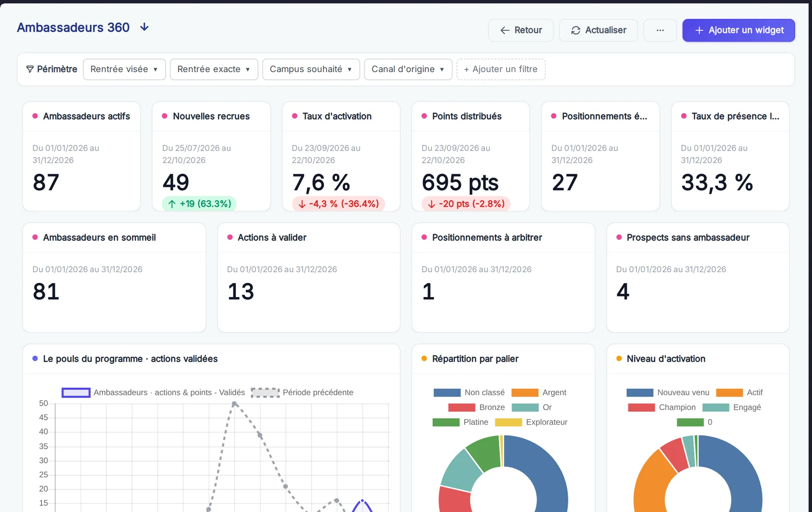The width and height of the screenshot is (812, 512).
Task: Click Ajouter un filtre
Action: coord(501,69)
